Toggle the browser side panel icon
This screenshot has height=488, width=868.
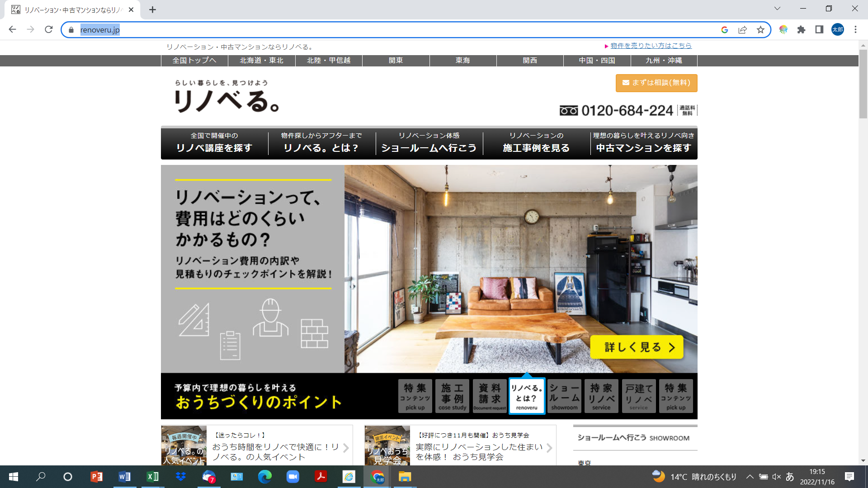point(819,30)
